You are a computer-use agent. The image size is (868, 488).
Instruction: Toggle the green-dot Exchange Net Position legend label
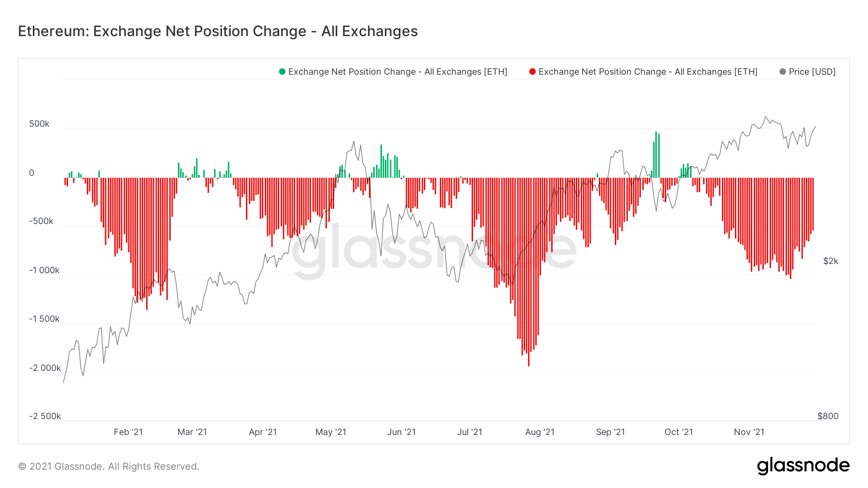click(397, 72)
